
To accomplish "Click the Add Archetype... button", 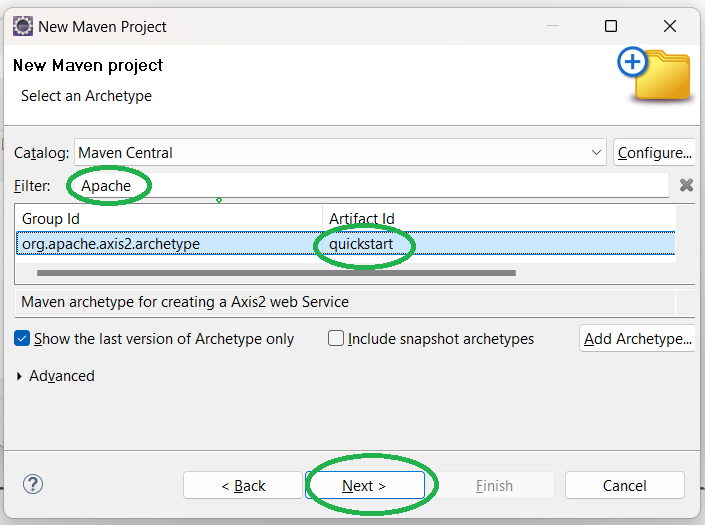I will point(637,339).
